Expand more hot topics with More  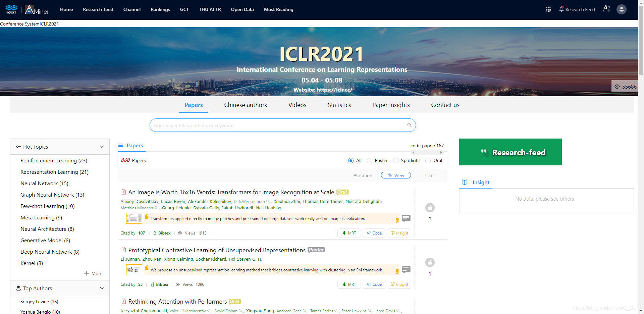point(94,273)
